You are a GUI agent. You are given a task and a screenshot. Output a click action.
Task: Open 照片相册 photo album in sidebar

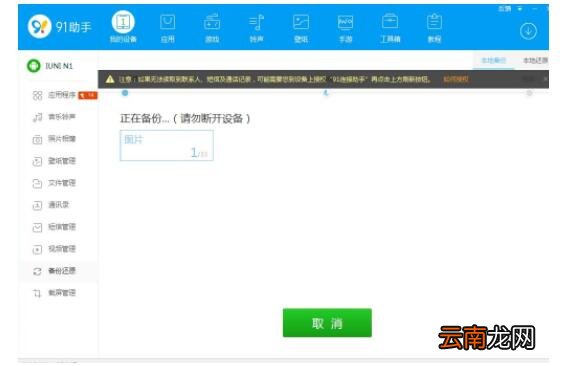[x=54, y=139]
